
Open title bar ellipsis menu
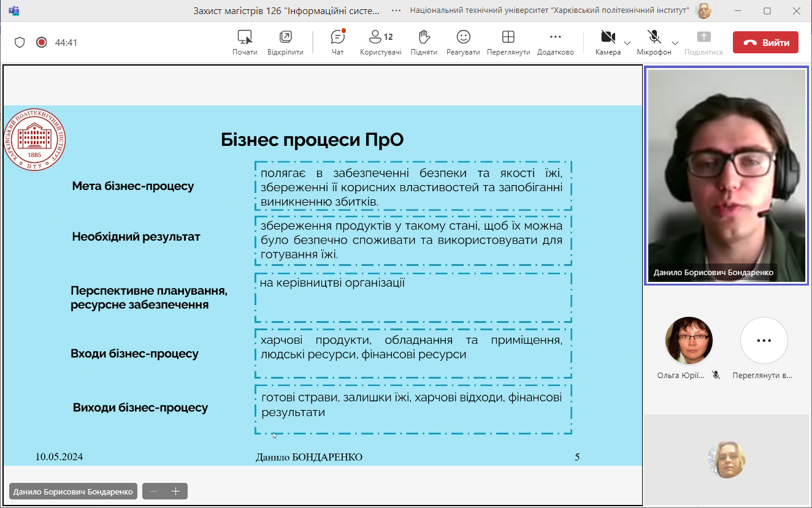396,10
